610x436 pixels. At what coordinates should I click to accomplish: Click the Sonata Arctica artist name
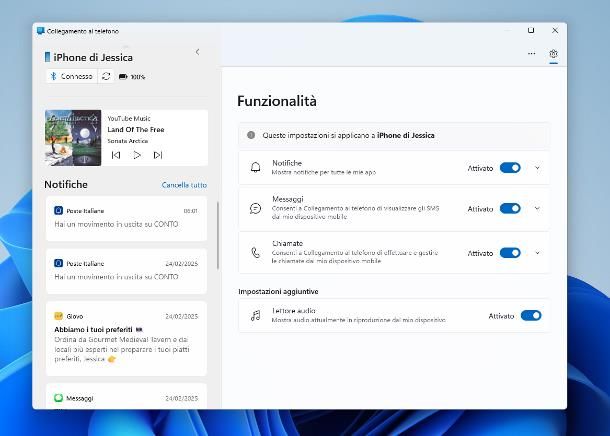(x=128, y=141)
